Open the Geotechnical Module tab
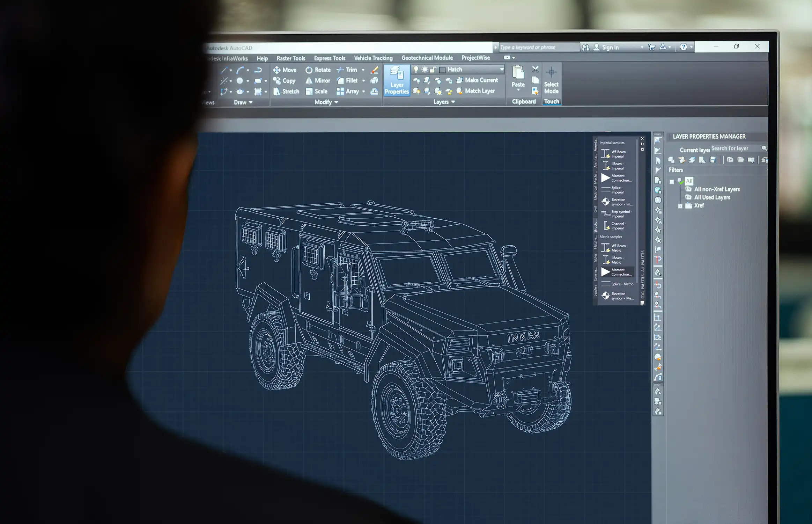This screenshot has width=812, height=524. click(x=427, y=58)
